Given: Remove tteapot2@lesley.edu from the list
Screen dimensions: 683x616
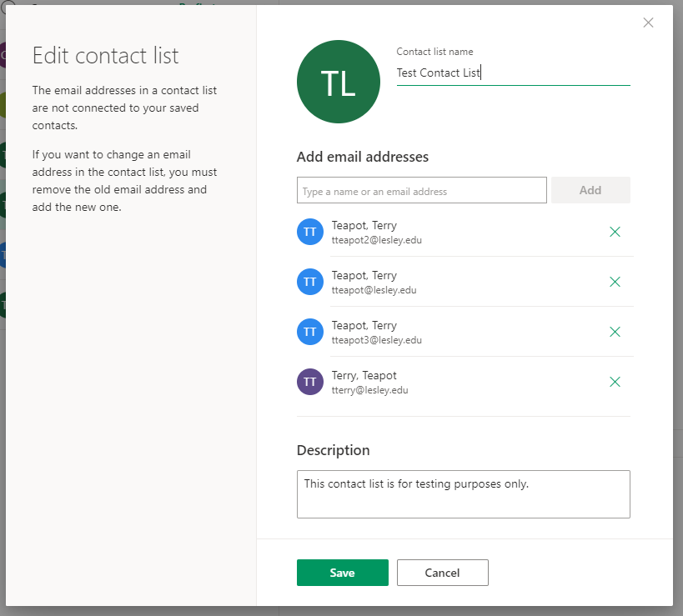Looking at the screenshot, I should (615, 232).
